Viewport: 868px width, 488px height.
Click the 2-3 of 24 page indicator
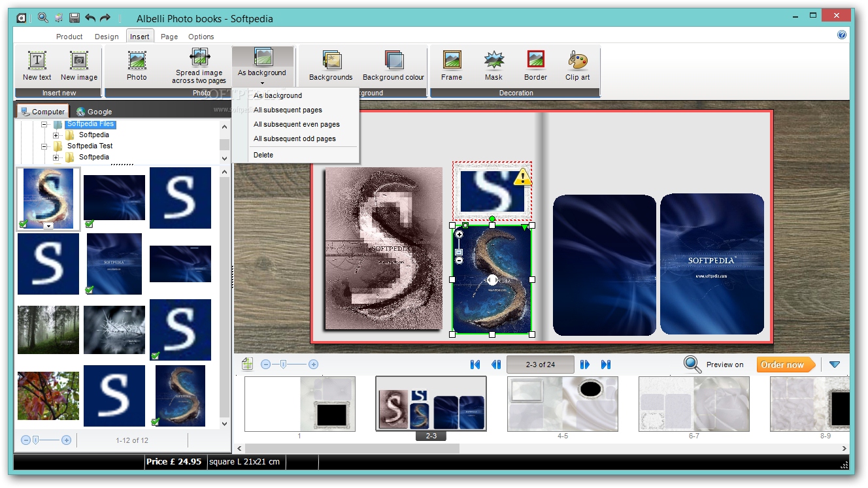541,365
